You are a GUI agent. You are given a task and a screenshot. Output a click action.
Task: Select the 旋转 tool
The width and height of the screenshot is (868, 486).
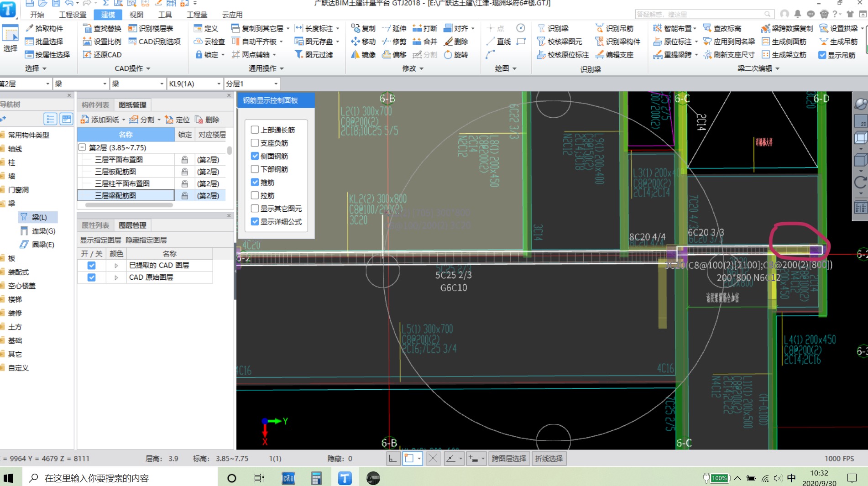[x=456, y=55]
